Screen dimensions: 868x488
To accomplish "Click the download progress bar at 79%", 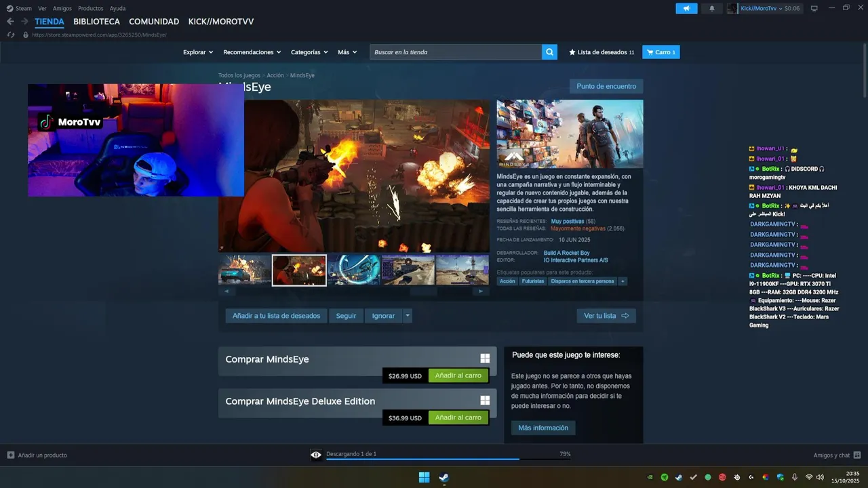I will (x=448, y=460).
